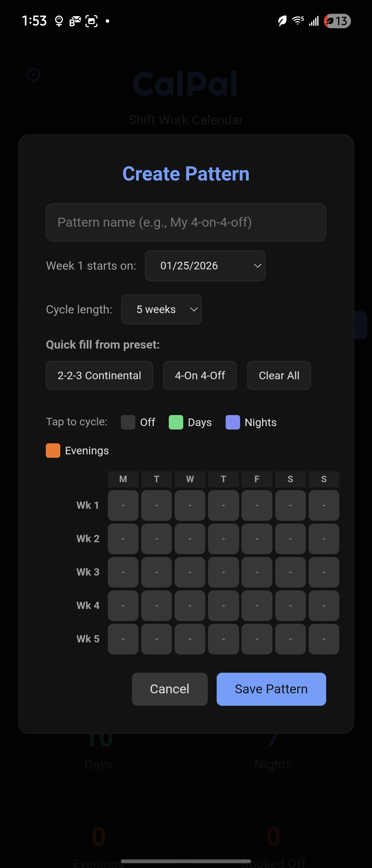Click the green Days color swatch

click(176, 422)
